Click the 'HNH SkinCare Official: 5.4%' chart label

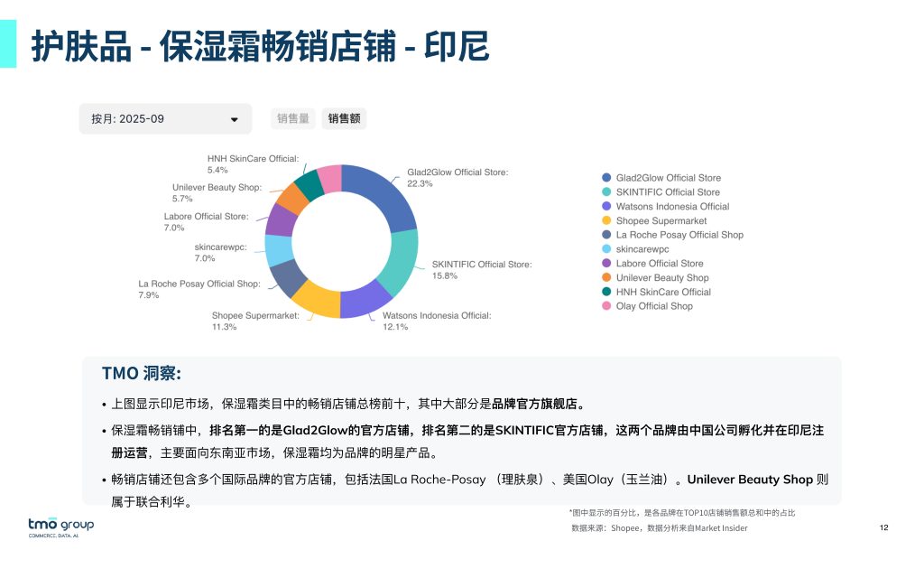[x=253, y=164]
